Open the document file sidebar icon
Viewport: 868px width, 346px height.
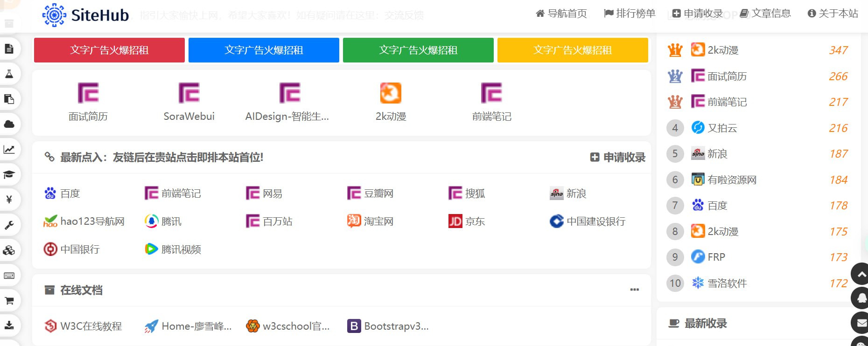(9, 48)
